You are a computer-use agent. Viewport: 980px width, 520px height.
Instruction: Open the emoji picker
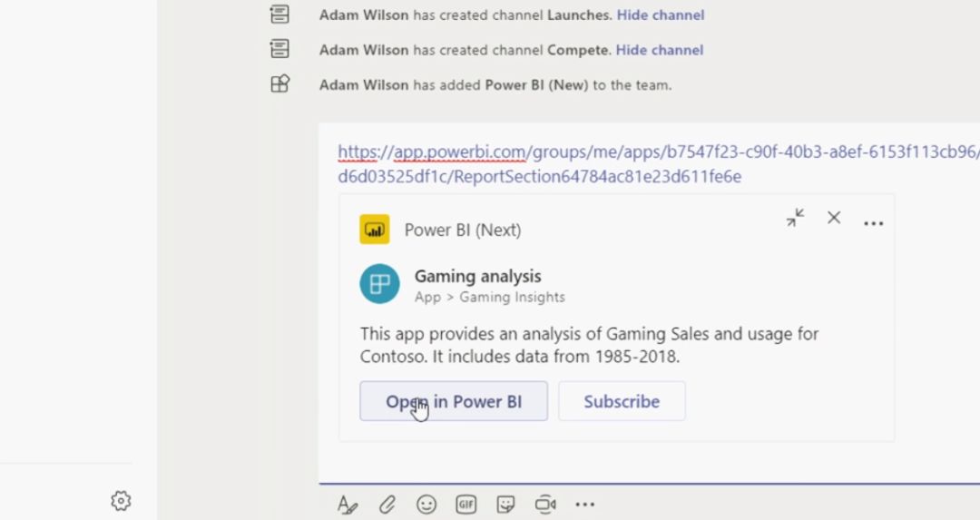pyautogui.click(x=426, y=505)
